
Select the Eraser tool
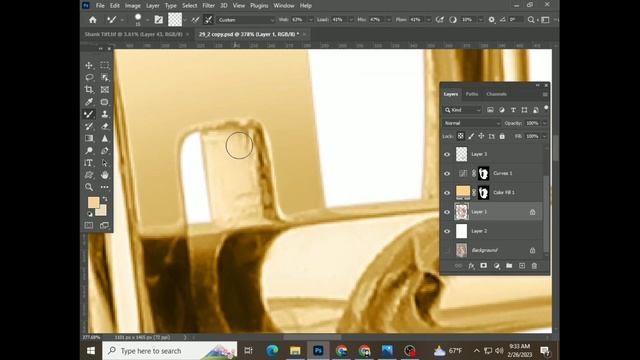pyautogui.click(x=104, y=126)
